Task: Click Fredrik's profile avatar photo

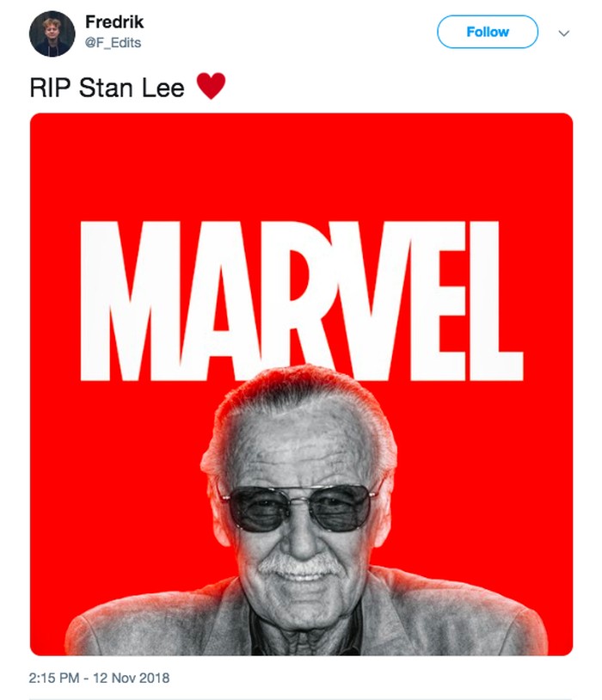Action: (x=52, y=34)
